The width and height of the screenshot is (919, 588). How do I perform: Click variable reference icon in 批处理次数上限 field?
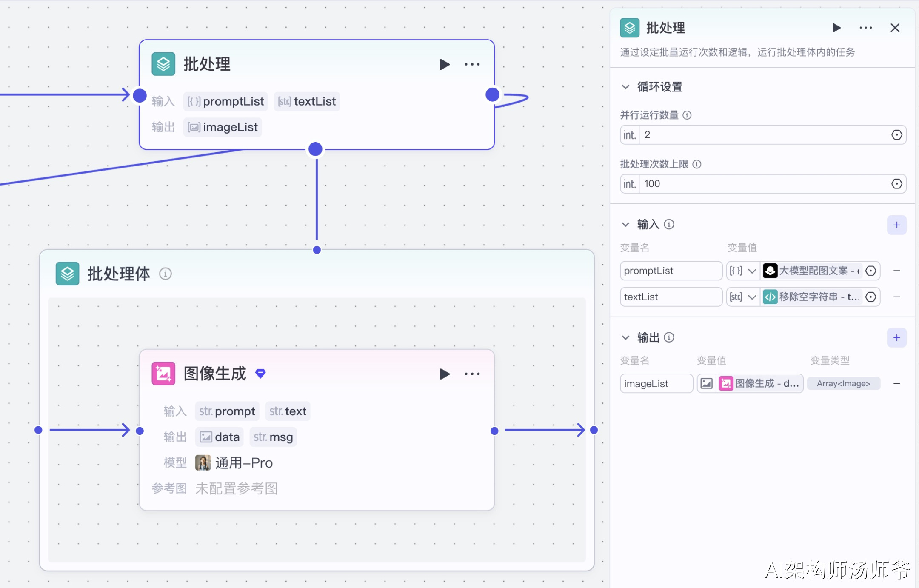[x=896, y=184]
